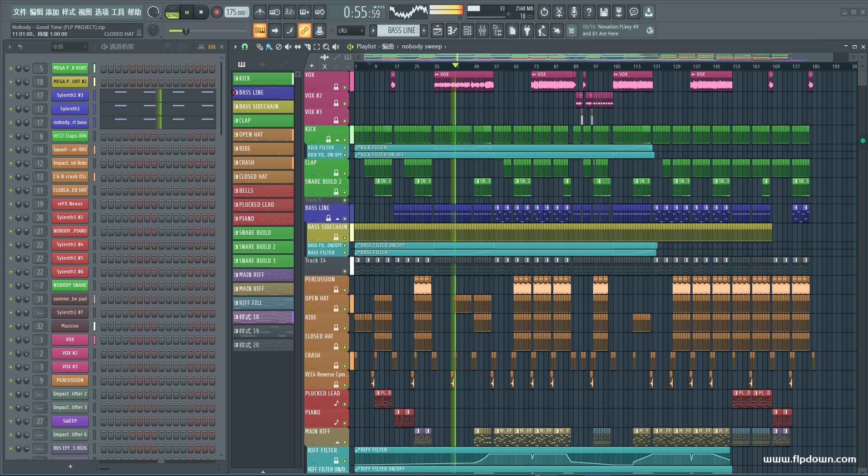Open the channel rack graph editor
Viewport: 868px width, 476px height.
click(x=202, y=47)
